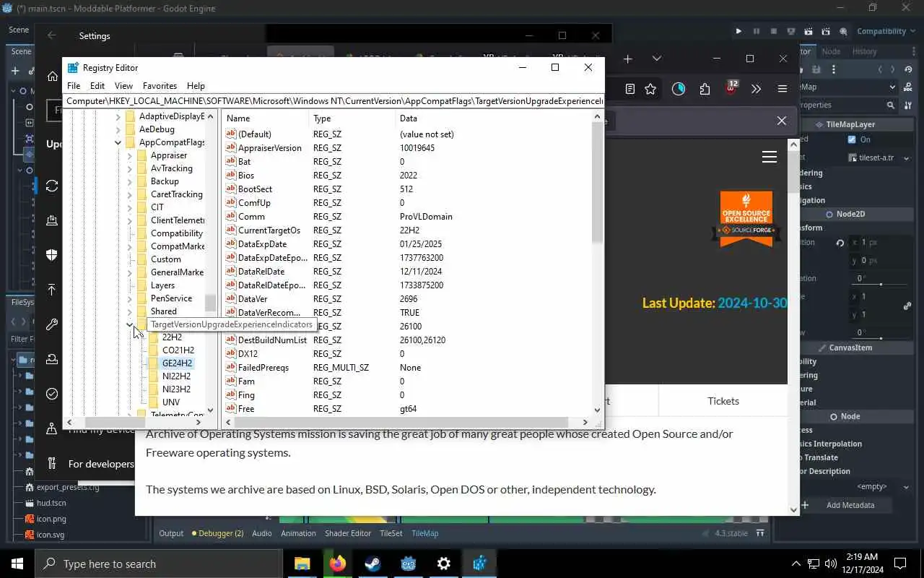Open notification center from the taskbar
The image size is (924, 578).
(x=900, y=564)
